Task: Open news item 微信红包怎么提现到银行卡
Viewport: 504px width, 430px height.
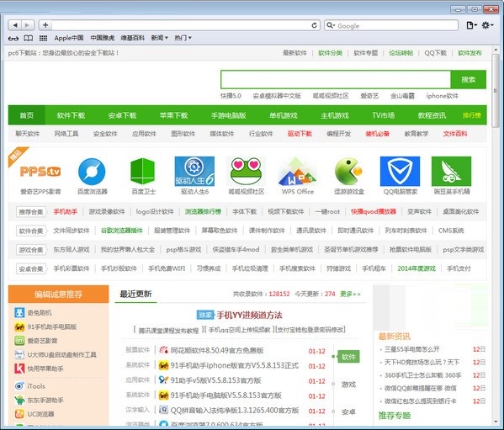Action: click(x=420, y=401)
